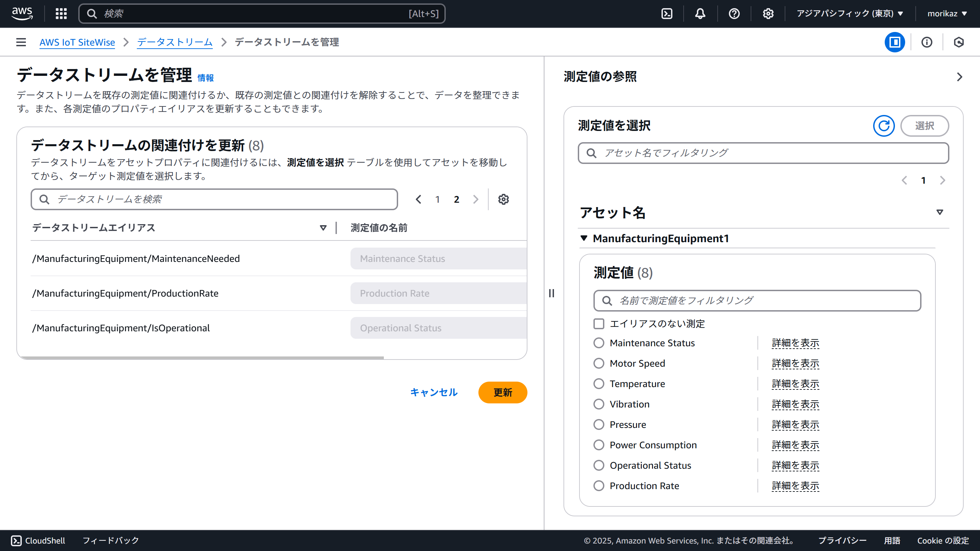Go to the データストリーム breadcrumb
Image resolution: width=980 pixels, height=551 pixels.
(175, 42)
